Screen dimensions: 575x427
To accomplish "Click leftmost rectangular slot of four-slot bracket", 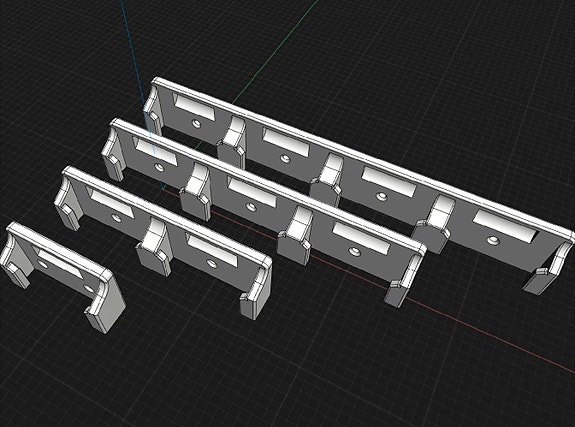I will coord(194,106).
